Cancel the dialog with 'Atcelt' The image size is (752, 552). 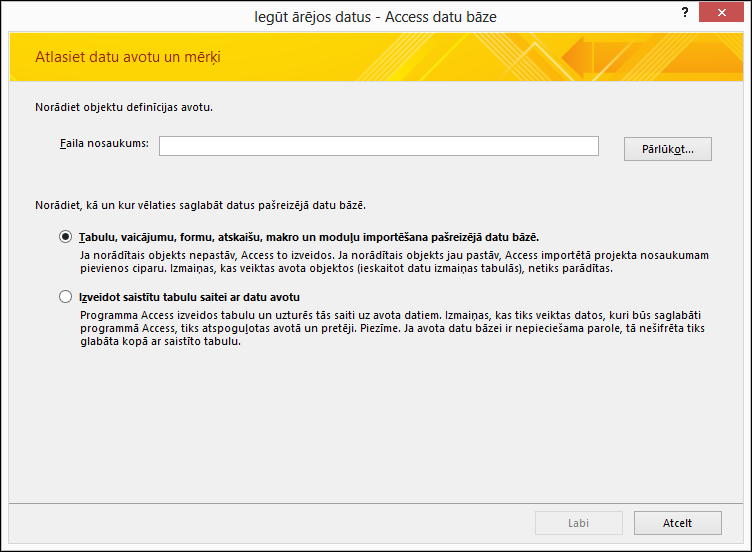(678, 523)
